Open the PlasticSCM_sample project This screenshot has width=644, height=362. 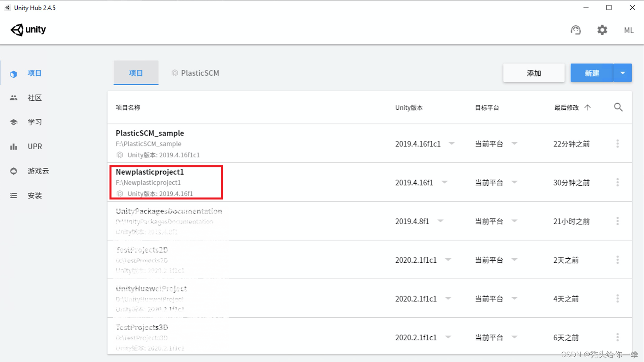coord(150,133)
